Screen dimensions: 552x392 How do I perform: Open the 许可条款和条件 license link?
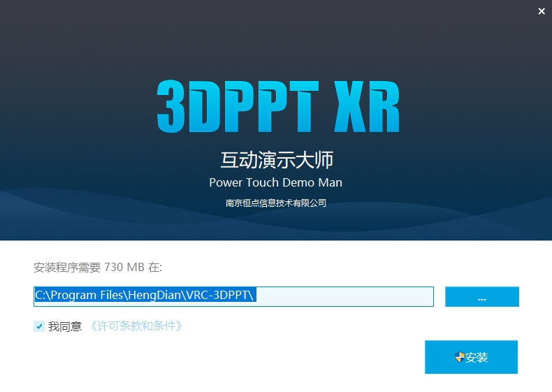pos(136,326)
